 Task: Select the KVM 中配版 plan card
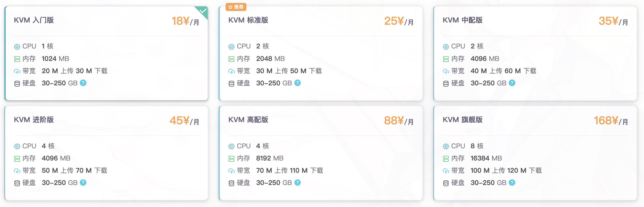tap(535, 54)
